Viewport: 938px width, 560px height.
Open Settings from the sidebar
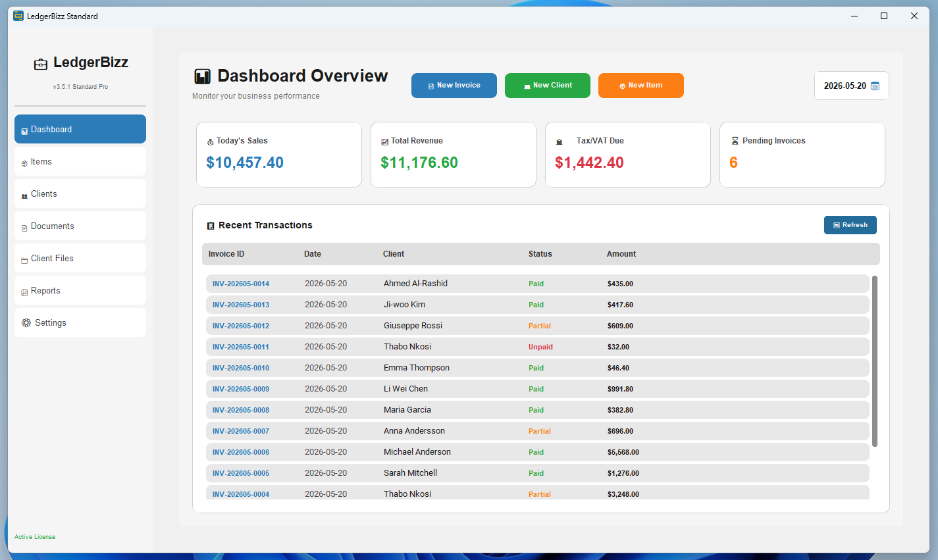[80, 322]
